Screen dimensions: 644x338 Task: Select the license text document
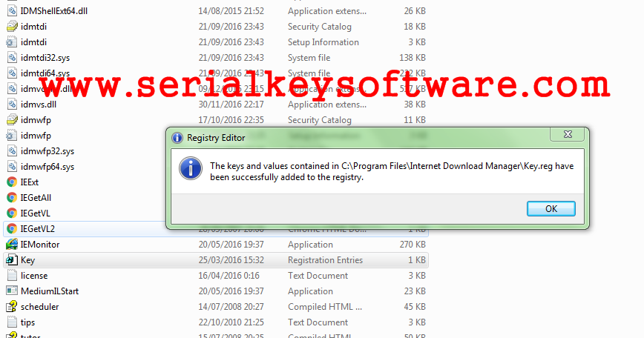[x=34, y=276]
